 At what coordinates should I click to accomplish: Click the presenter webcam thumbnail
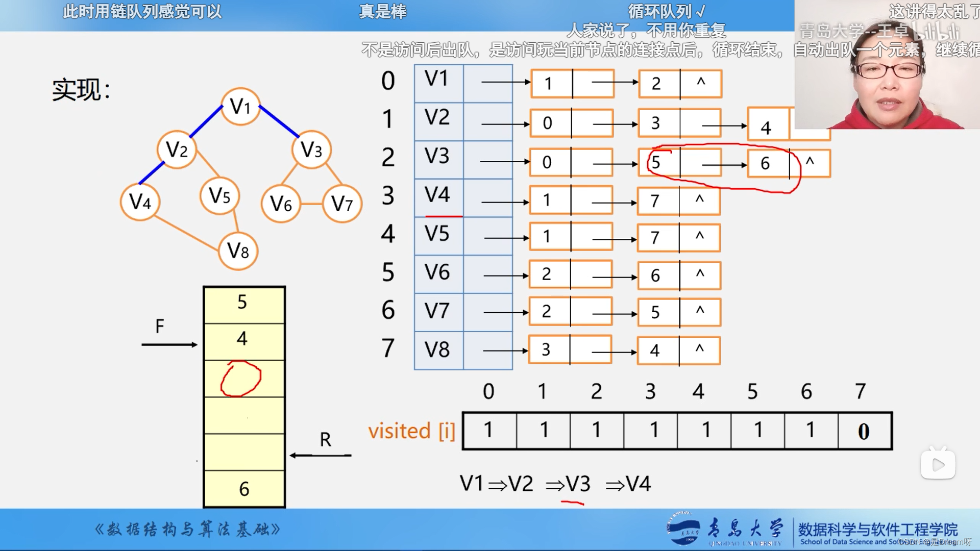point(887,64)
